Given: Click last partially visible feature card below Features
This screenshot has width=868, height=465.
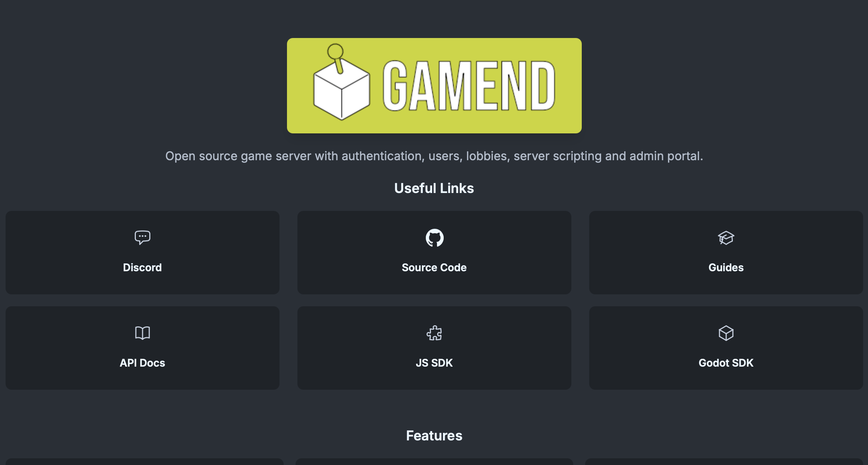Looking at the screenshot, I should (x=724, y=462).
